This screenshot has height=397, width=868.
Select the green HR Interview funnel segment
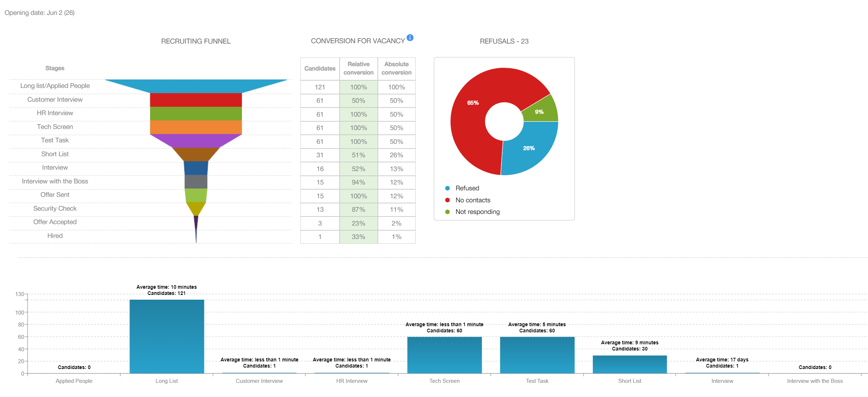pos(196,113)
